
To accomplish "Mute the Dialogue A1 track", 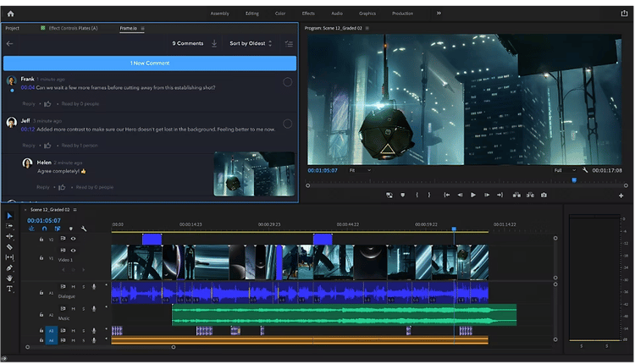I will click(x=74, y=287).
